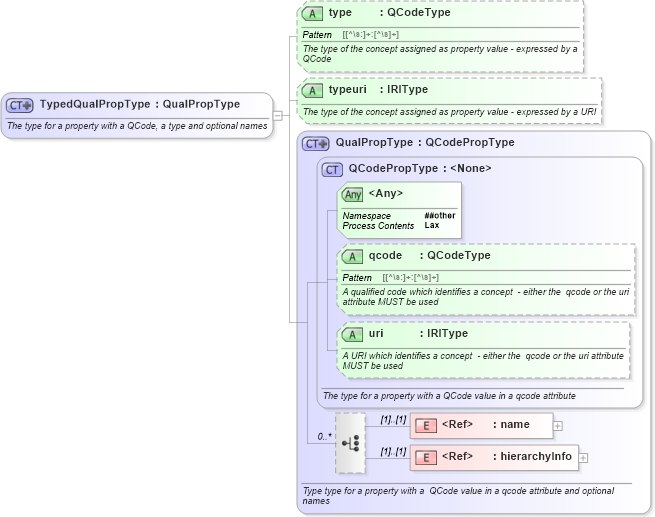
Task: Collapse the TypedQualPropType node
Action: 277,115
